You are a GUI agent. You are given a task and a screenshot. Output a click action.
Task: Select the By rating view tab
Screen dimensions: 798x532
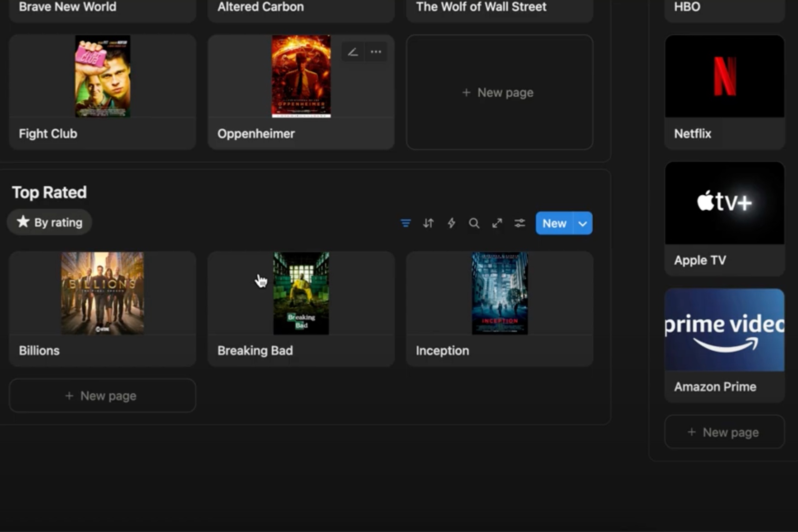pyautogui.click(x=50, y=222)
